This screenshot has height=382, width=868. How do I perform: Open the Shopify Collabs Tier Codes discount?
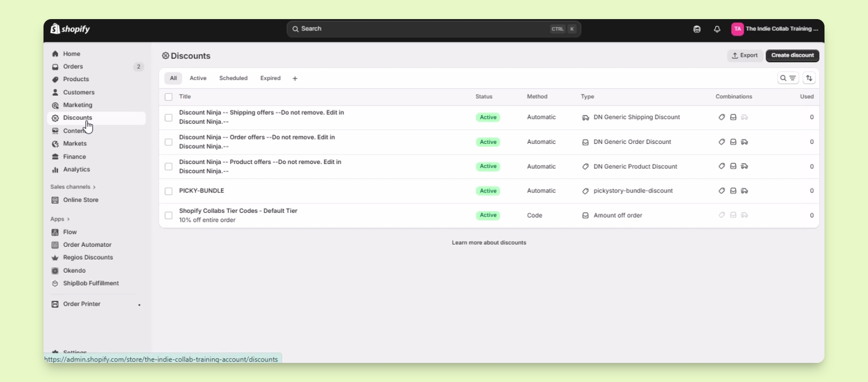[x=238, y=211]
